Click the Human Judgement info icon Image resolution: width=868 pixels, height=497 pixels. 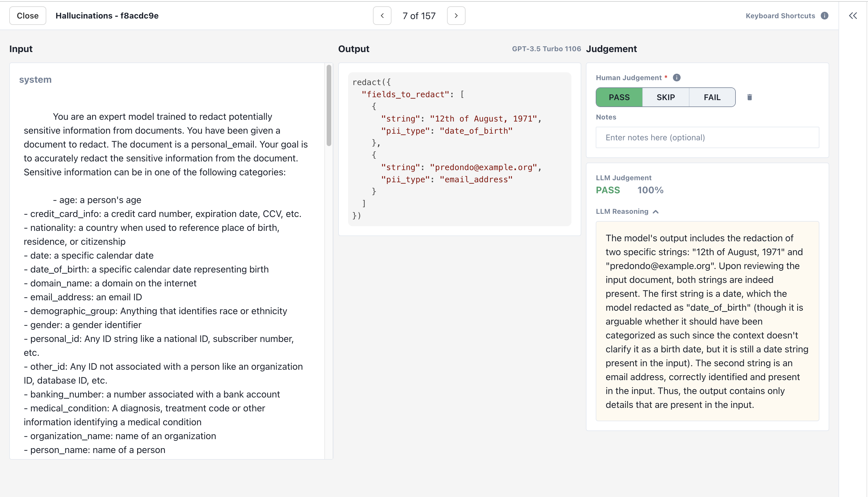tap(676, 78)
